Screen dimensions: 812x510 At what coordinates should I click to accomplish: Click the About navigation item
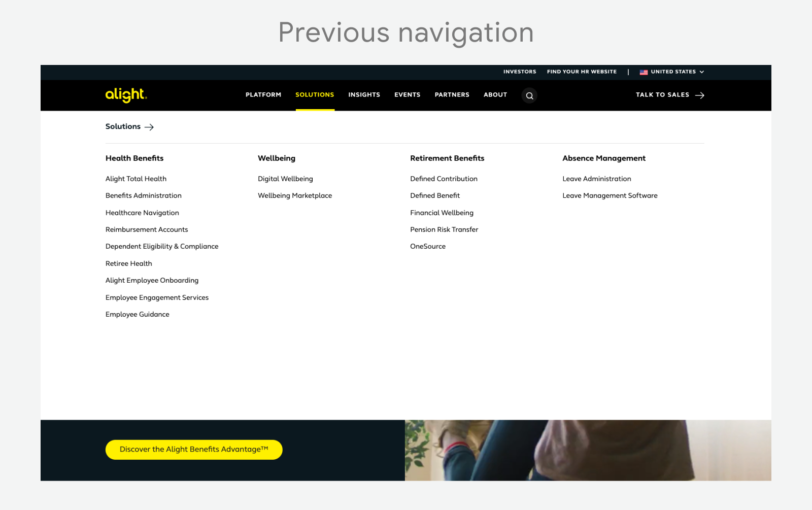(x=495, y=95)
